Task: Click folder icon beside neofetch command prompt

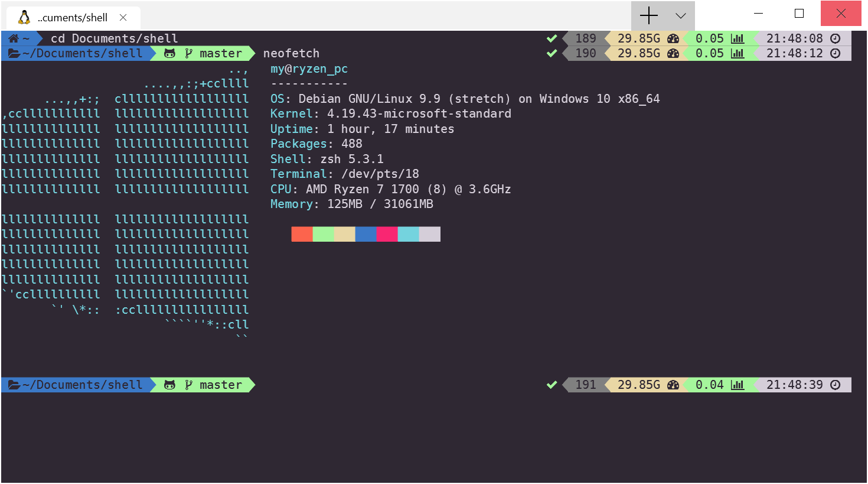Action: point(14,53)
